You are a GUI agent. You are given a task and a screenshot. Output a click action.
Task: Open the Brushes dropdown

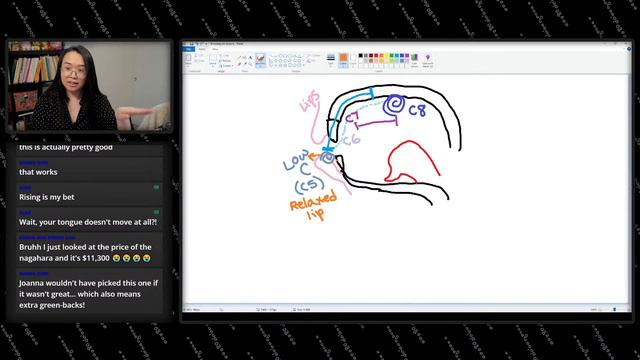(x=260, y=60)
